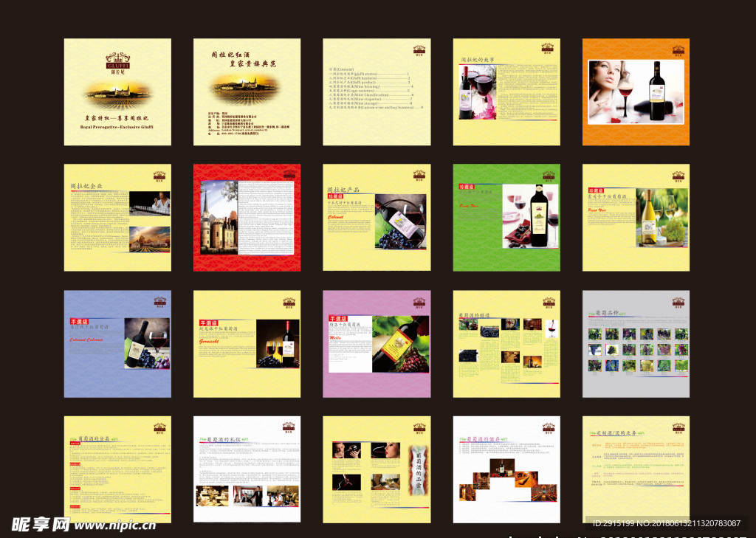Screen dimensions: 756x538
Task: Click the Cabernet bottle with grapes photo on 阁拉妃产品 page
Action: [401, 221]
